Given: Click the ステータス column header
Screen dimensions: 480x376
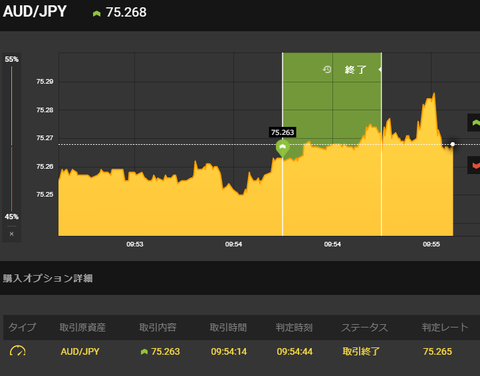Looking at the screenshot, I should [365, 327].
